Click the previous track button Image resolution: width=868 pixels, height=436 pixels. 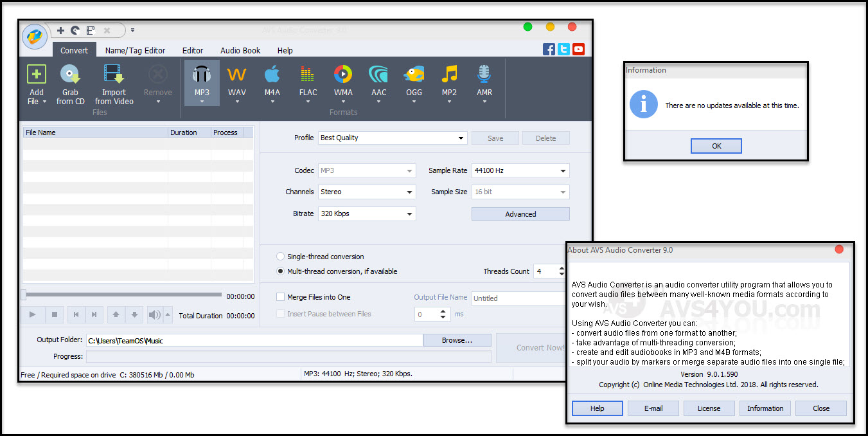click(76, 314)
